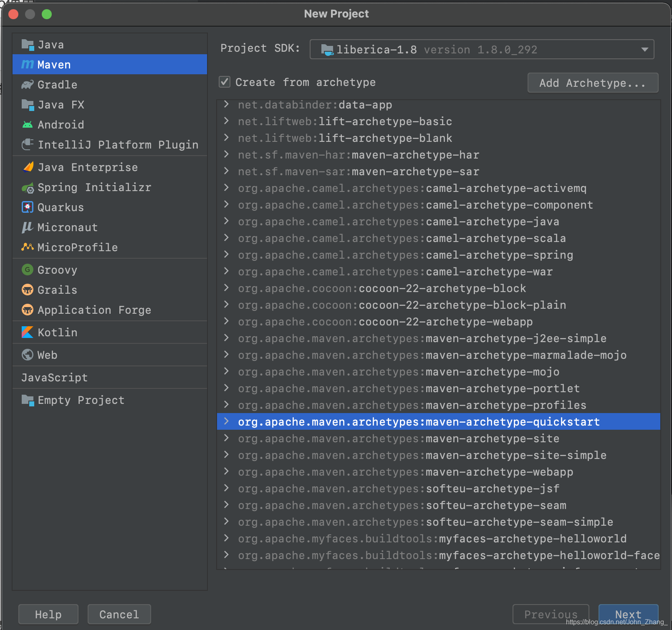
Task: Select maven-archetype-portlet row
Action: coord(438,388)
